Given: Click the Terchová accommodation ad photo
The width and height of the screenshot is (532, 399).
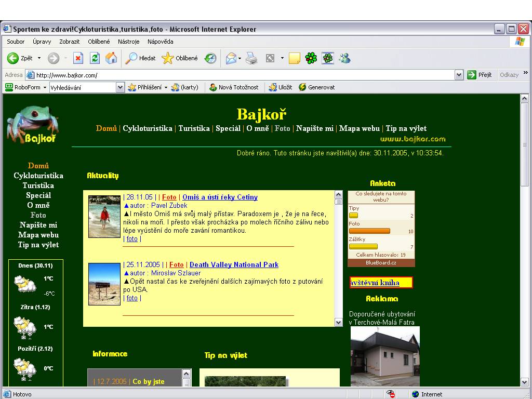Looking at the screenshot, I should pos(385,356).
